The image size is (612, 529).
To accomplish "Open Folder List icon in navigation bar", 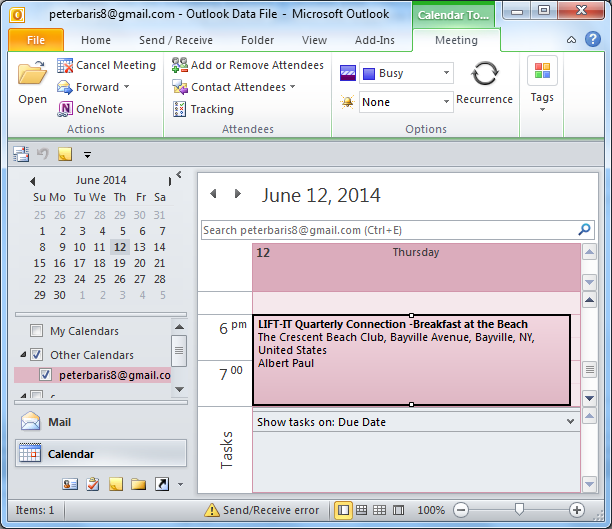I will click(139, 484).
